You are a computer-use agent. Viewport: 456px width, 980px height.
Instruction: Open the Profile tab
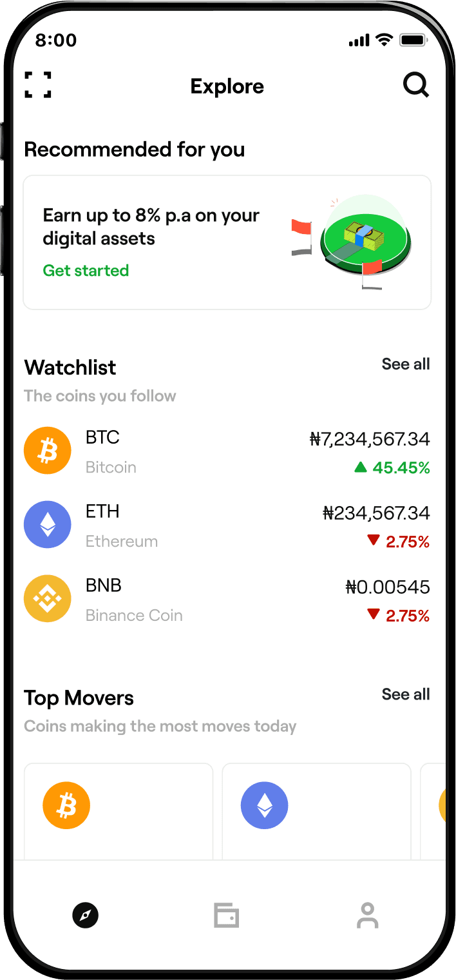(x=368, y=915)
